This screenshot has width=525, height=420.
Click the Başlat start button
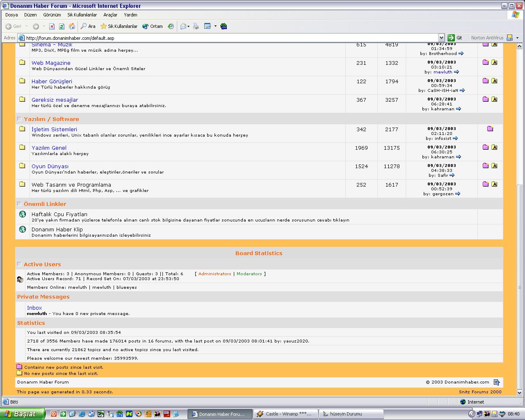(22, 414)
